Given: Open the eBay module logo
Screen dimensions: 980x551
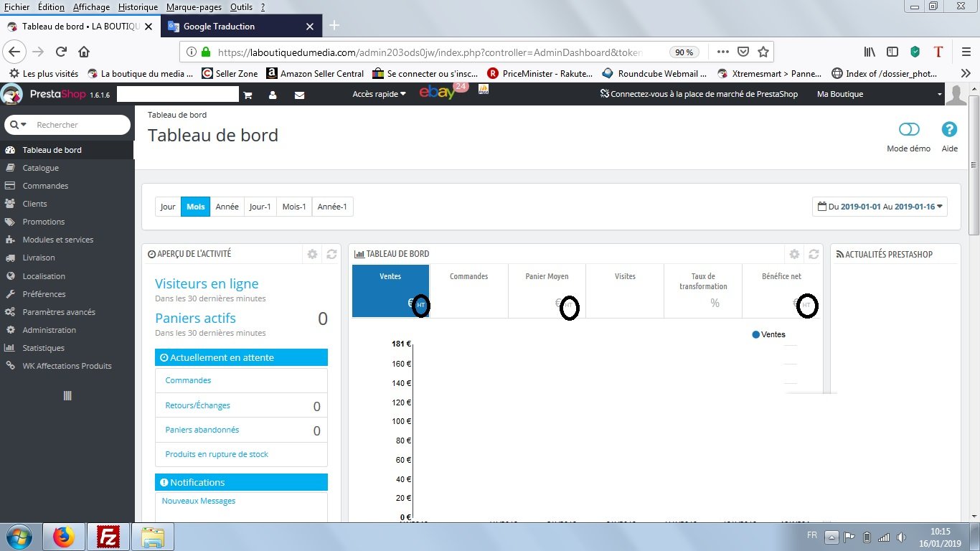Looking at the screenshot, I should [439, 93].
